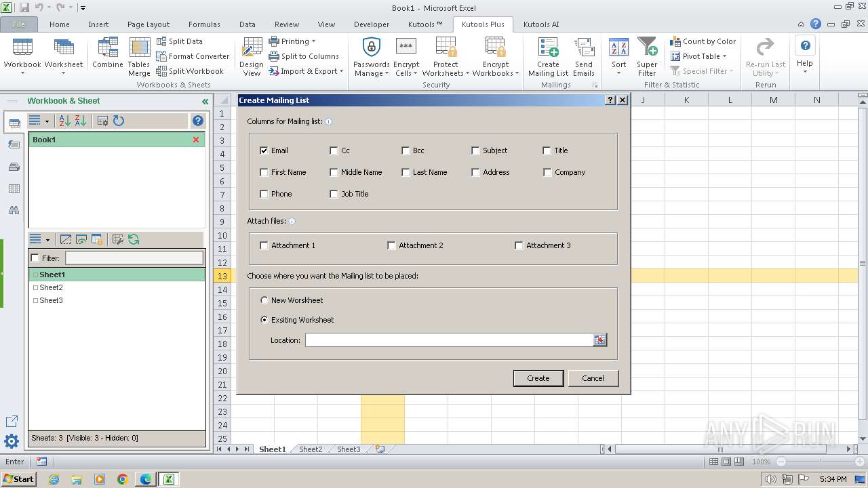Switch to the Kutools AI tab

coord(541,24)
